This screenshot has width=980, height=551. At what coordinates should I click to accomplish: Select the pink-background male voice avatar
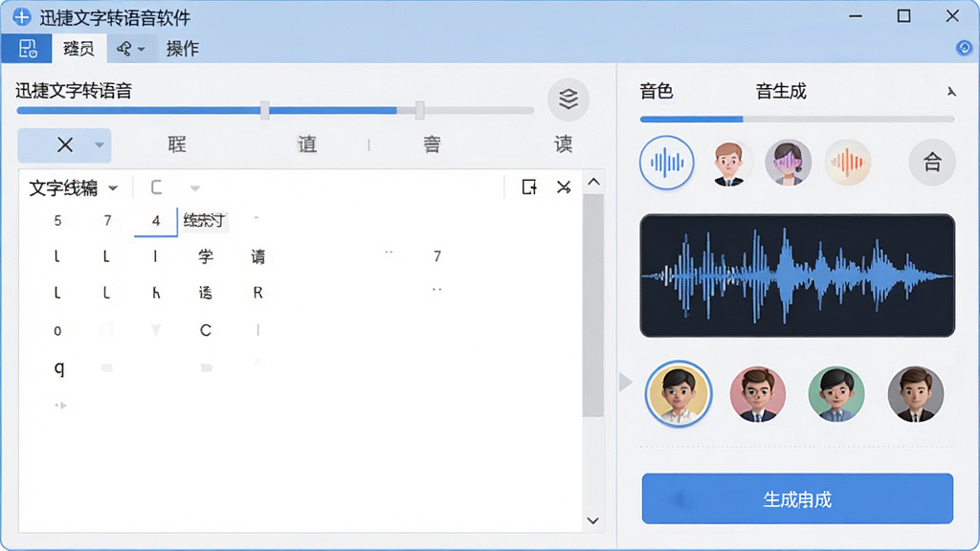pyautogui.click(x=758, y=394)
